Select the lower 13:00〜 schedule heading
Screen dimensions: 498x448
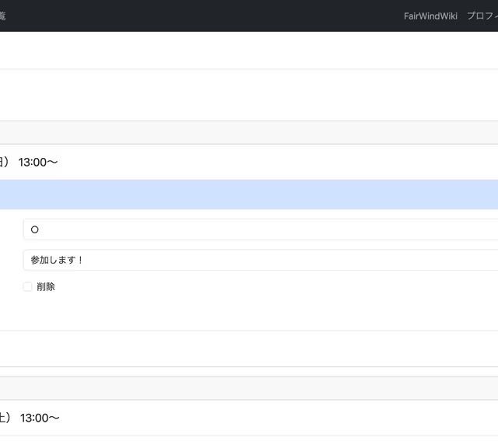[40, 418]
